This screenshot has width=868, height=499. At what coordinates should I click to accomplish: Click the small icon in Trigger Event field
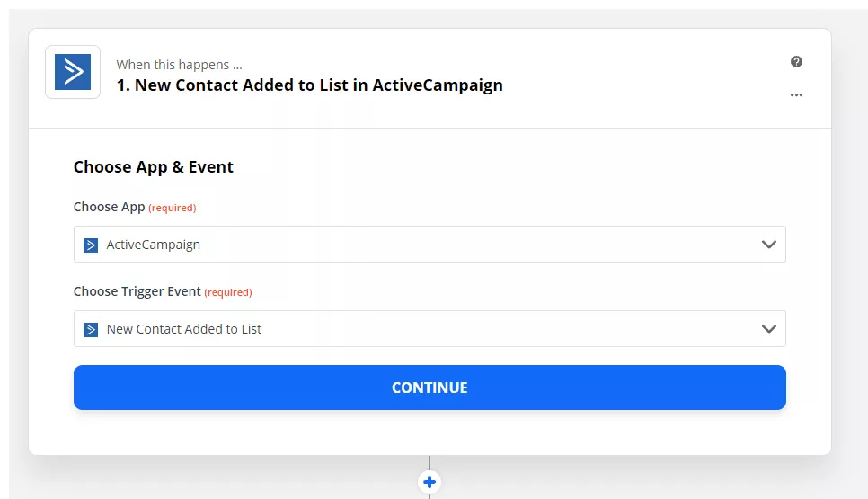coord(91,330)
